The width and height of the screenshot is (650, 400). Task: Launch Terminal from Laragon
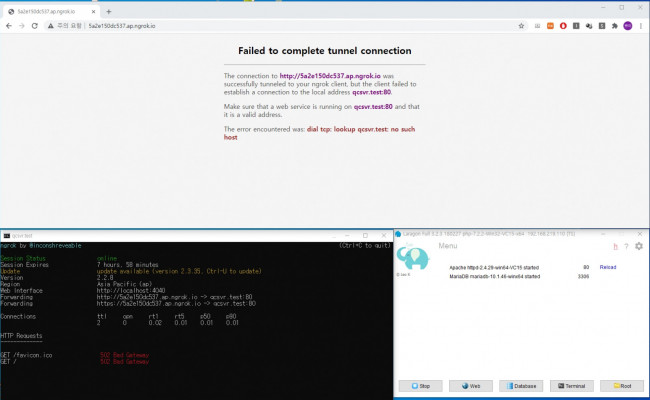[572, 386]
